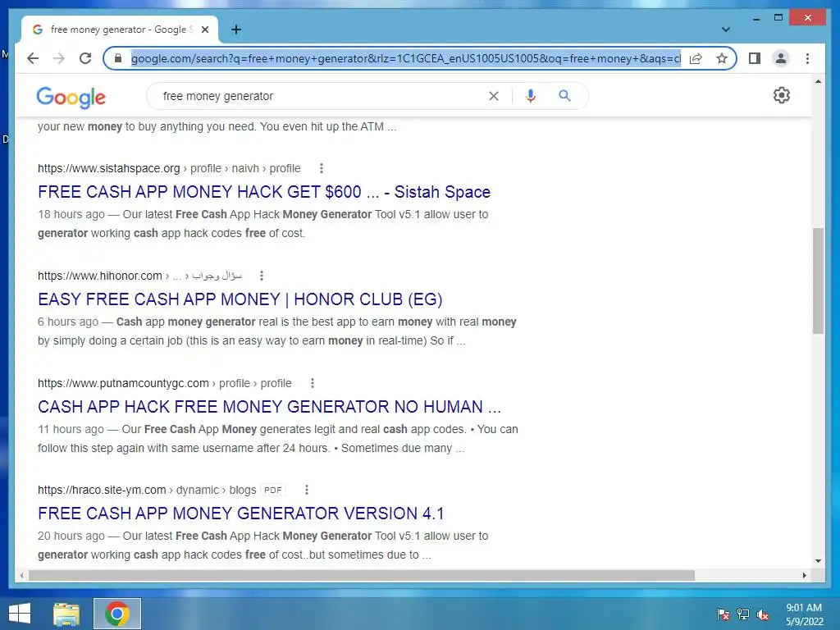View site information lock icon
Image resolution: width=840 pixels, height=630 pixels.
pyautogui.click(x=118, y=58)
